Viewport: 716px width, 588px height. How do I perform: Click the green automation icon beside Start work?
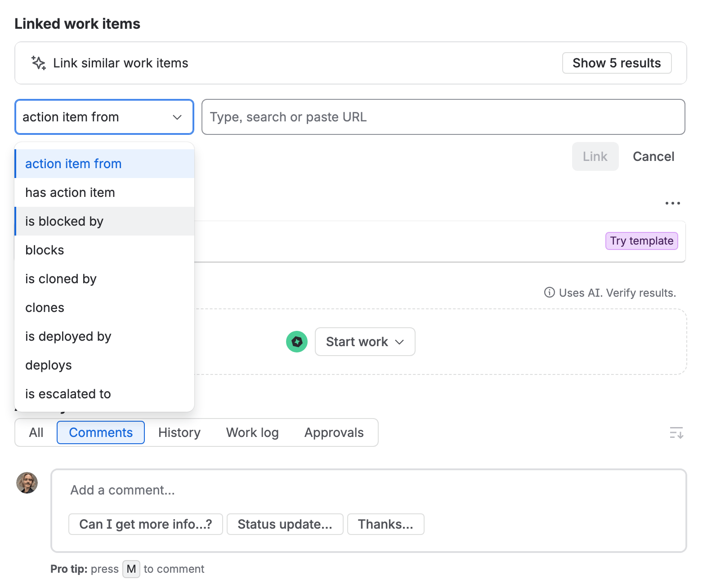(x=297, y=342)
